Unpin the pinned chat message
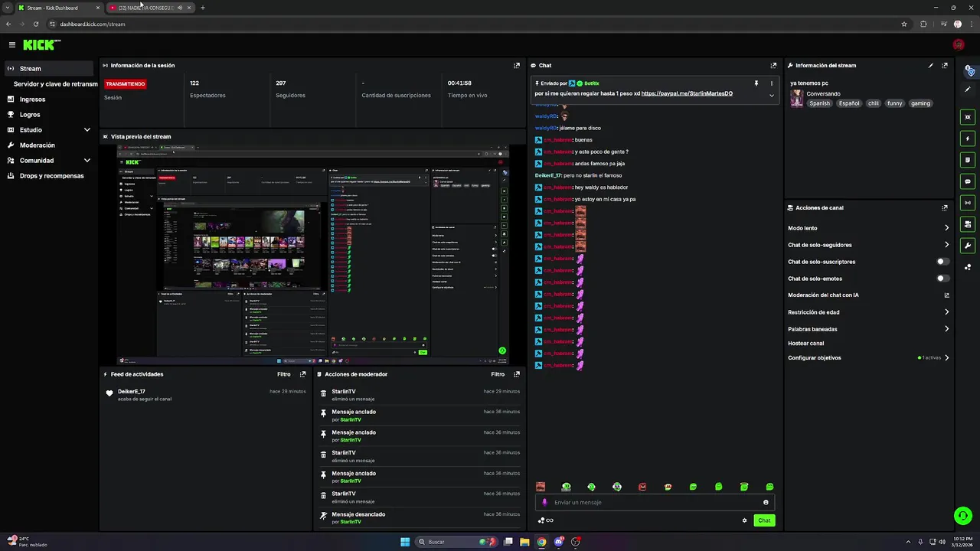Viewport: 980px width, 551px height. pos(756,83)
